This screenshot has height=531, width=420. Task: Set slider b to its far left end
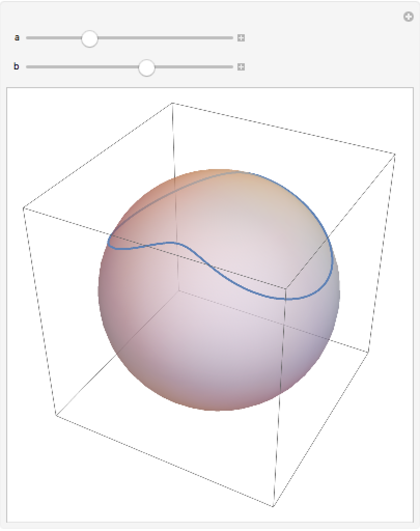pos(27,67)
